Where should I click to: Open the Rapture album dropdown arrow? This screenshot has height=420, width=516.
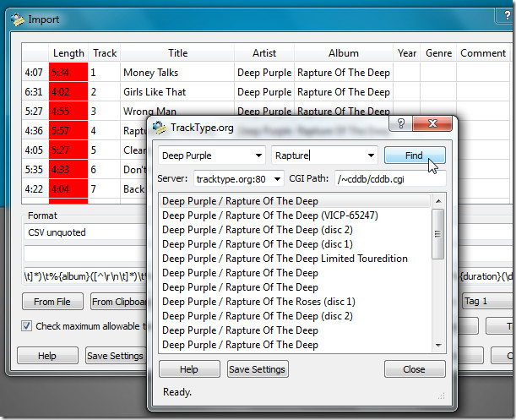pyautogui.click(x=371, y=155)
